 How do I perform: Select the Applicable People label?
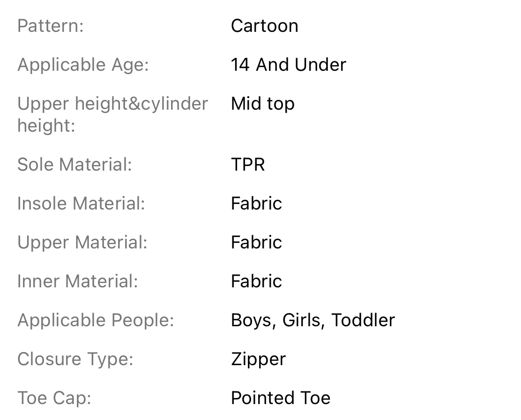[x=96, y=321]
